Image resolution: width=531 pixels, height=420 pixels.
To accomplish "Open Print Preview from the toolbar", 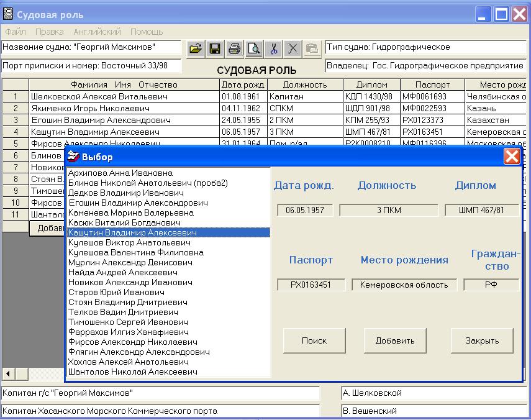I will [254, 49].
